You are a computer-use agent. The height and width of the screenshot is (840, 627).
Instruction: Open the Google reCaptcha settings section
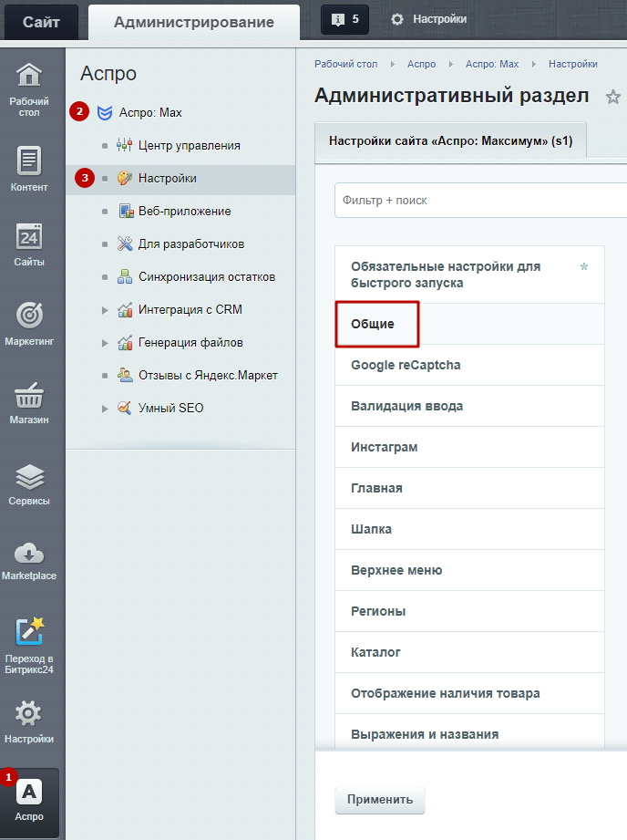tap(469, 365)
